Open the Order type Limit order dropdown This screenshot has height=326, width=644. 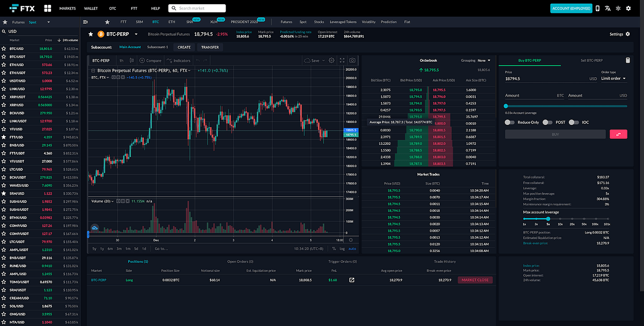click(x=613, y=79)
